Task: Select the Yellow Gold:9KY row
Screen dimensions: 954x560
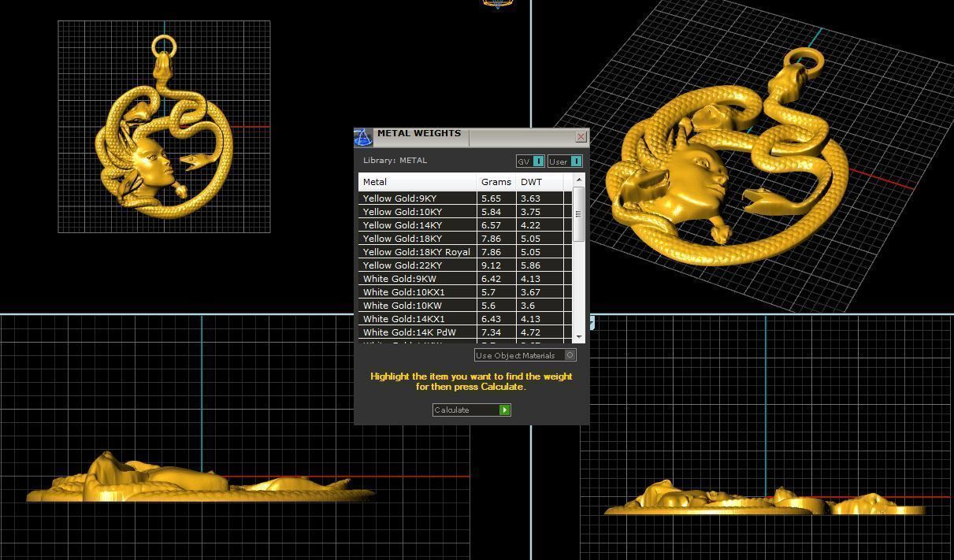Action: (x=465, y=198)
